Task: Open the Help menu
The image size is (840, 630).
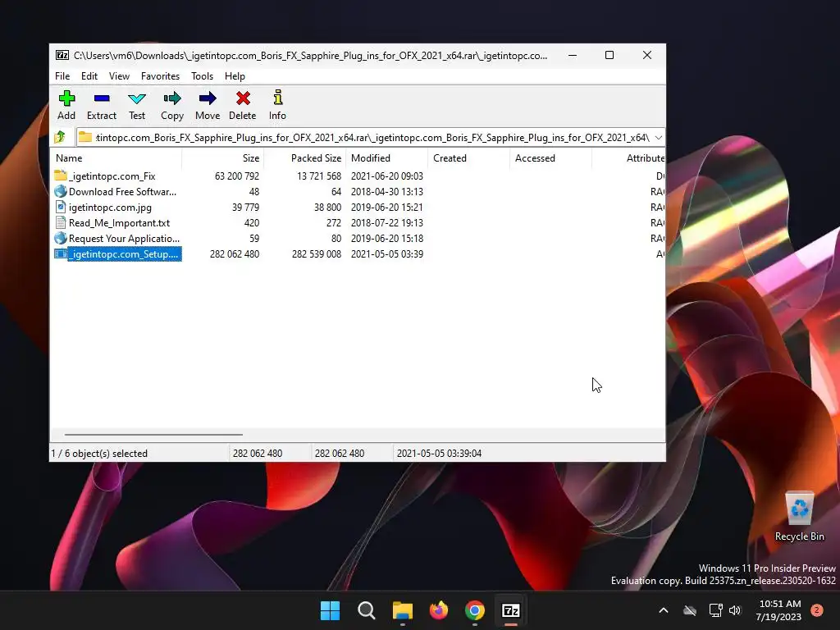Action: click(235, 76)
